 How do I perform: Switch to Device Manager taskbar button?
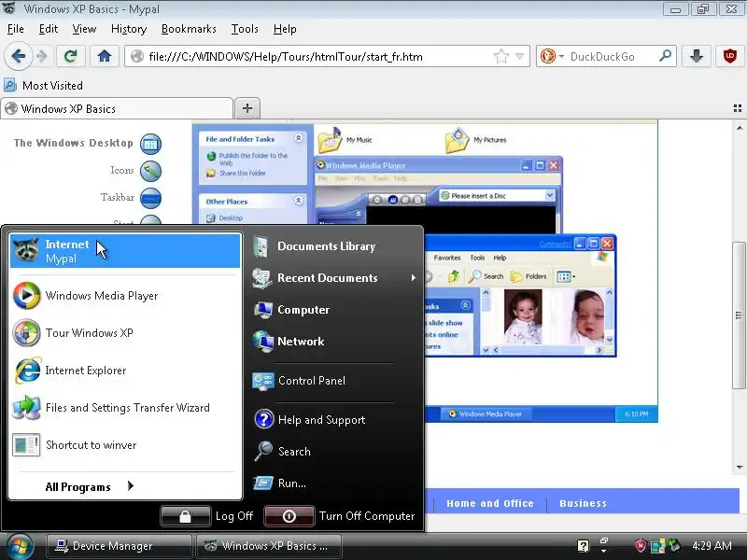pyautogui.click(x=120, y=546)
